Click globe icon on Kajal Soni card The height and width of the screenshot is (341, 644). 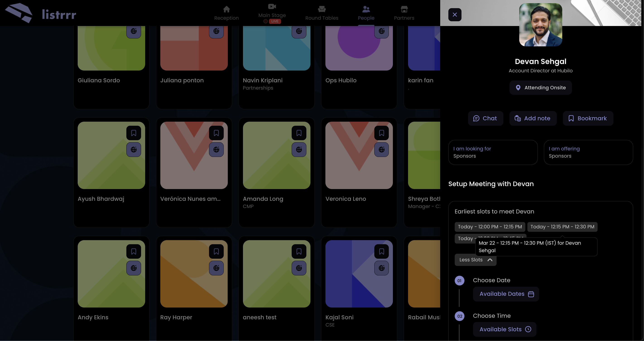[382, 268]
